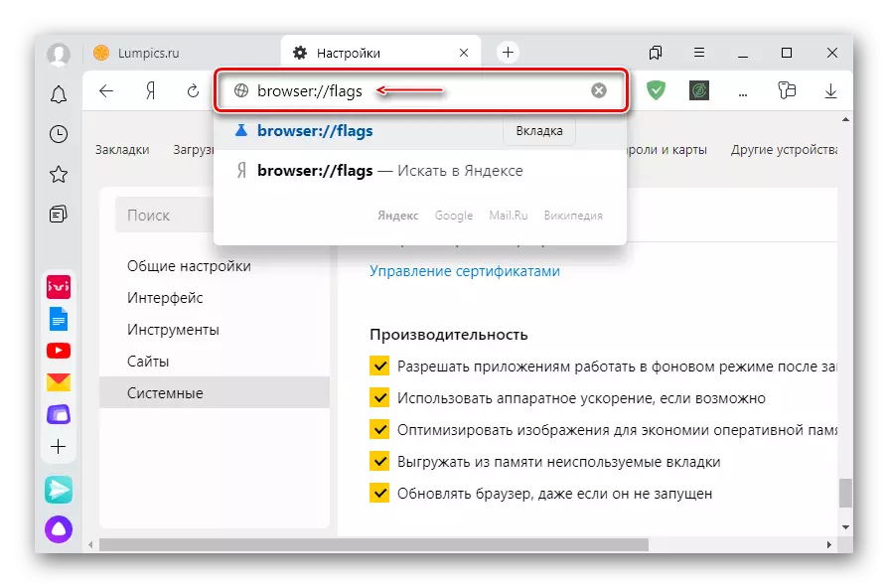Clear the address bar text
The width and height of the screenshot is (888, 588).
tap(599, 90)
